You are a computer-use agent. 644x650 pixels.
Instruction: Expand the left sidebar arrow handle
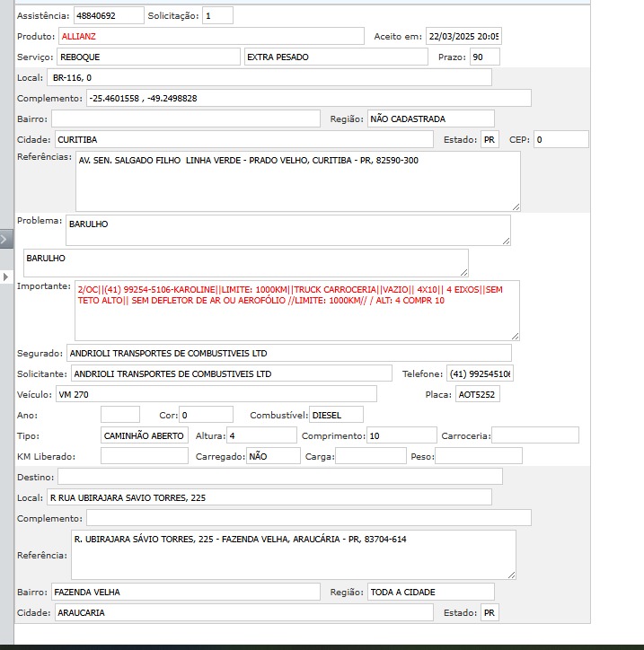point(6,239)
